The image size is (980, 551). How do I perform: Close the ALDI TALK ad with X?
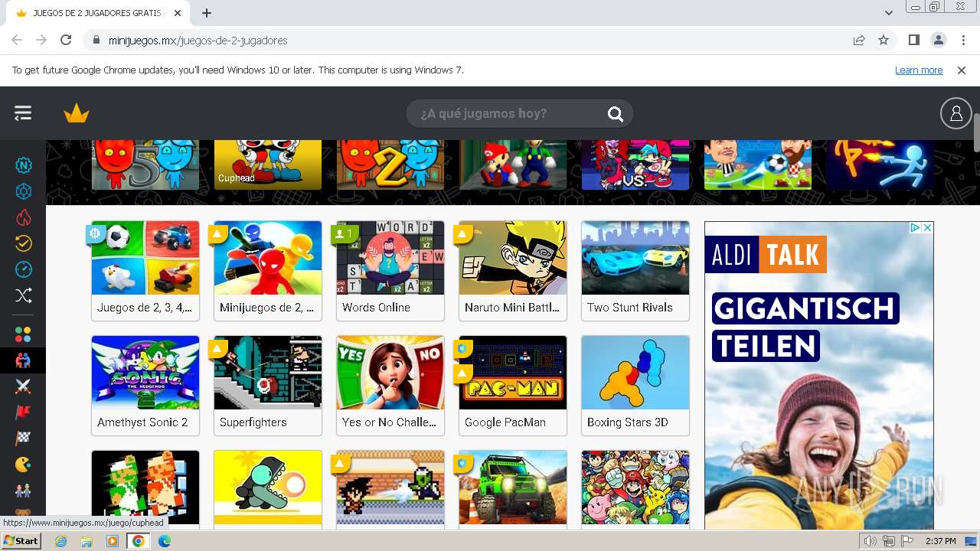pos(927,228)
